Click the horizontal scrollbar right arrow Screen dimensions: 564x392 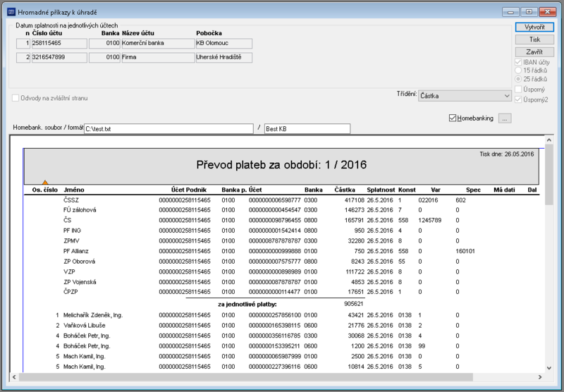pyautogui.click(x=540, y=377)
